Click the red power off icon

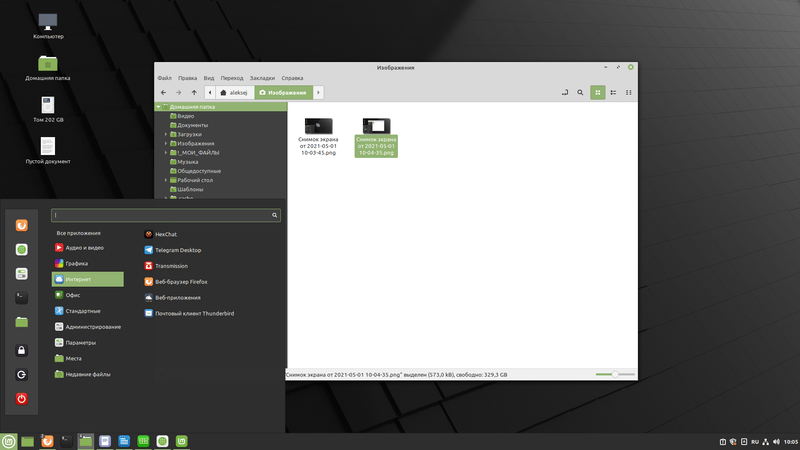[x=21, y=398]
